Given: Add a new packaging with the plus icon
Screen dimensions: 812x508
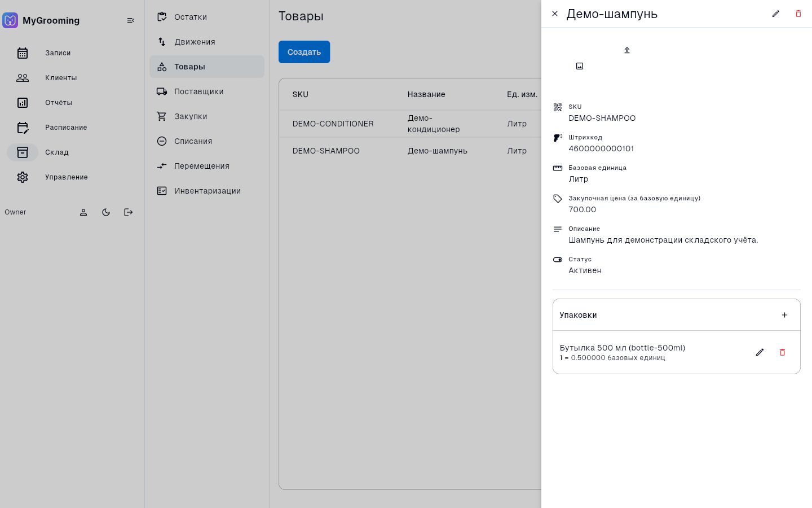Looking at the screenshot, I should 784,315.
